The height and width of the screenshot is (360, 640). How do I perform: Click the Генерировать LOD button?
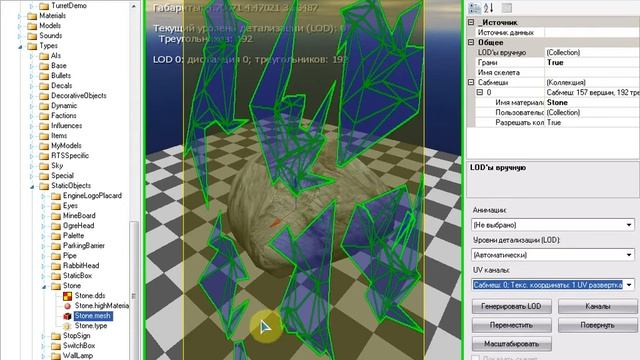tap(511, 306)
